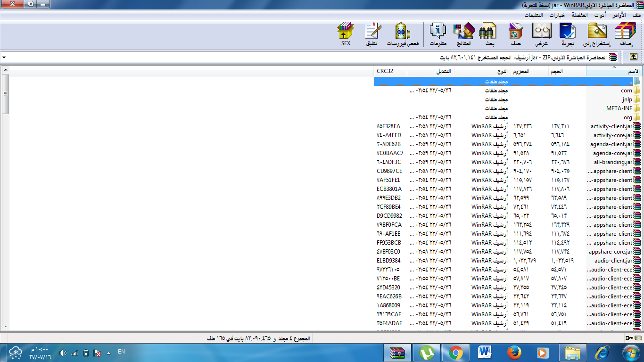Viewport: 644px width, 362px height.
Task: Select the 'org' folder row
Action: 507,117
